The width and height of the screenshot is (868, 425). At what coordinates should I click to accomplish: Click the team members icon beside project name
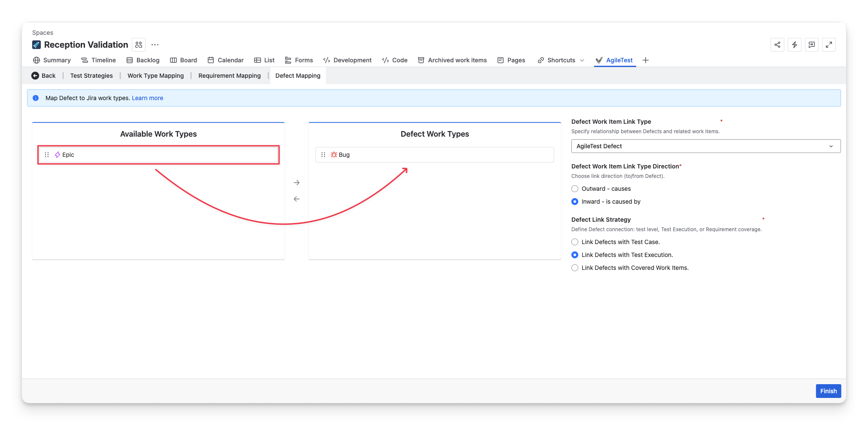139,45
